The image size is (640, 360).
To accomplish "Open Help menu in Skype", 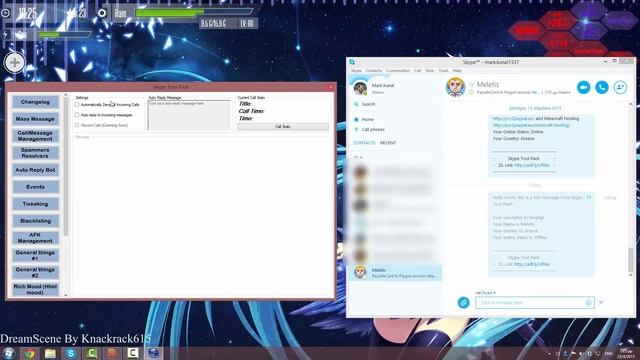I will (457, 71).
